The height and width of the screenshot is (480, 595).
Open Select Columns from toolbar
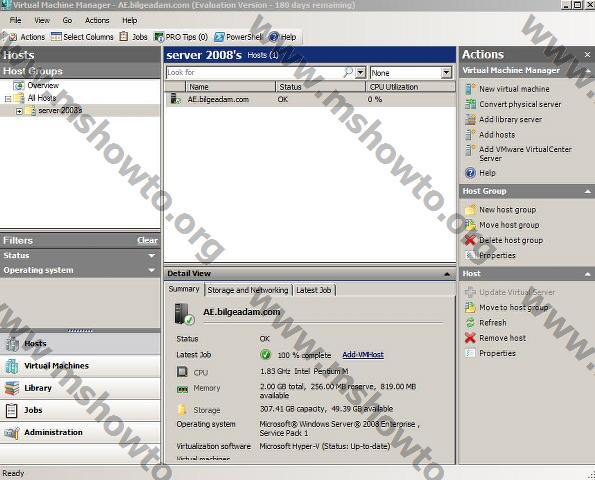coord(82,37)
